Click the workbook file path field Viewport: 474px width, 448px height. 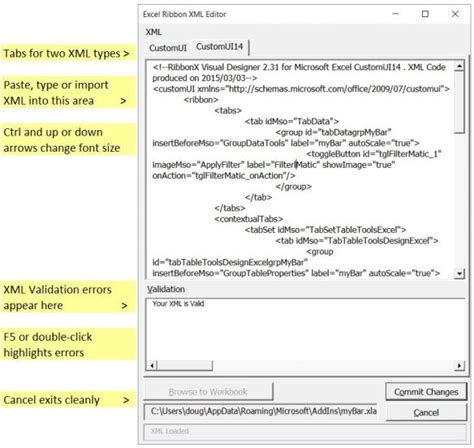(x=261, y=411)
